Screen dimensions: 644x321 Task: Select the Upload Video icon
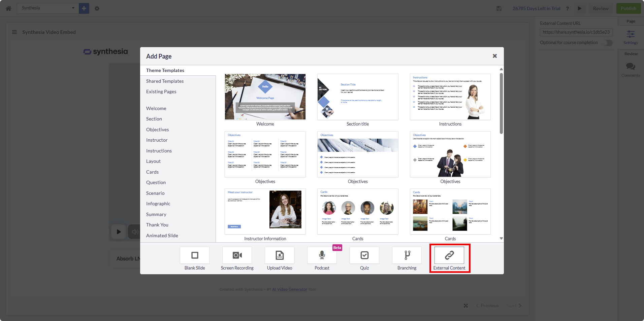click(280, 255)
